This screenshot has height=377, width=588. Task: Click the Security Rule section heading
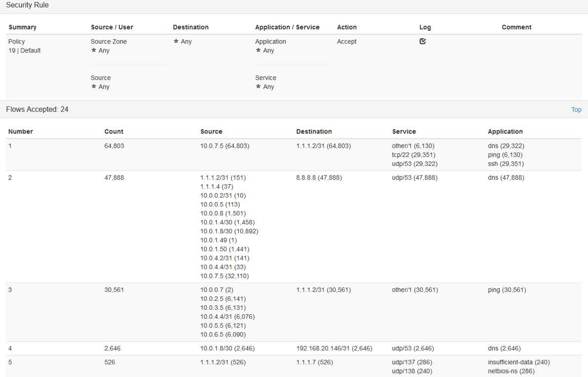click(x=27, y=5)
